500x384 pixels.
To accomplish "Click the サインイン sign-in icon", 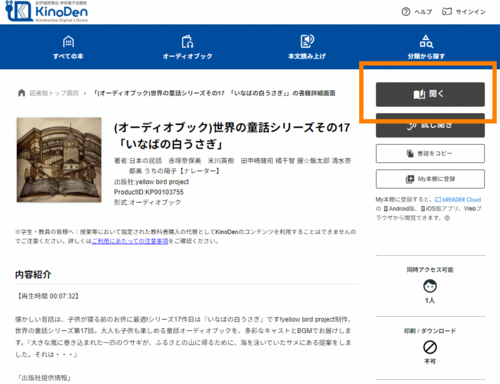I will pos(447,12).
